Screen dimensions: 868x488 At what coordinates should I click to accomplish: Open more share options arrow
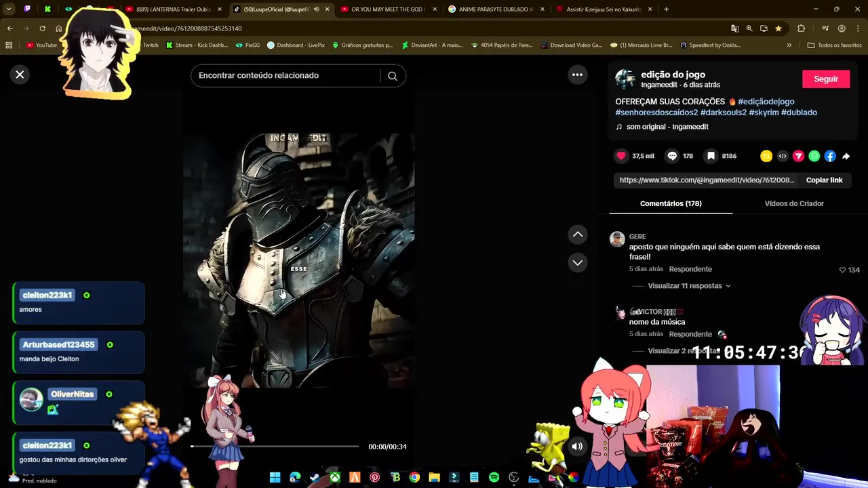pyautogui.click(x=846, y=156)
